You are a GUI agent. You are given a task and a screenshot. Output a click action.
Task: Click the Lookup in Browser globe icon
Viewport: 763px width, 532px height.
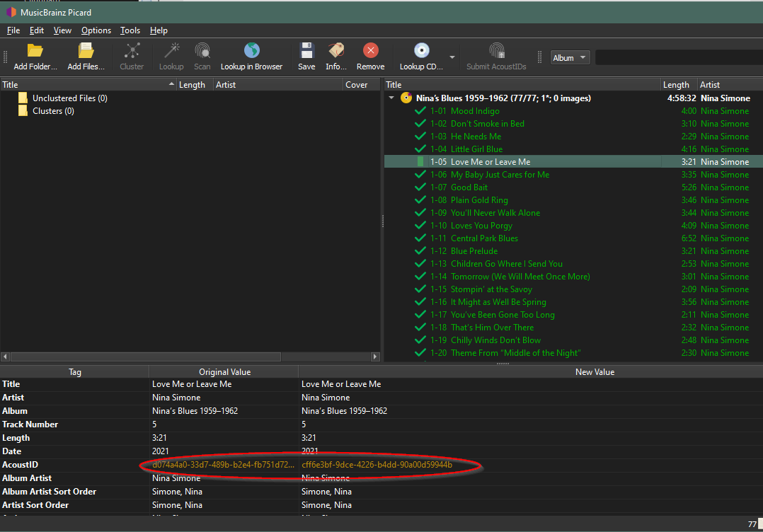[251, 52]
